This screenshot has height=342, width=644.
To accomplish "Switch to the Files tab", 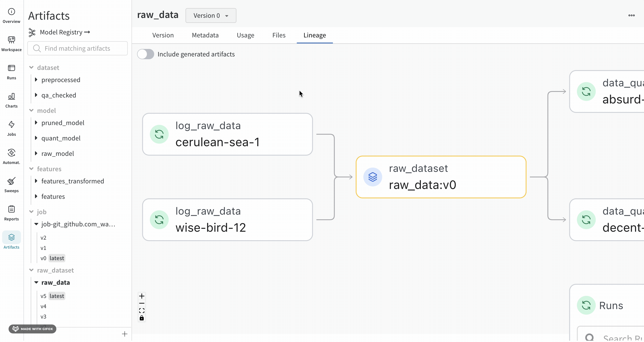I will pos(279,35).
